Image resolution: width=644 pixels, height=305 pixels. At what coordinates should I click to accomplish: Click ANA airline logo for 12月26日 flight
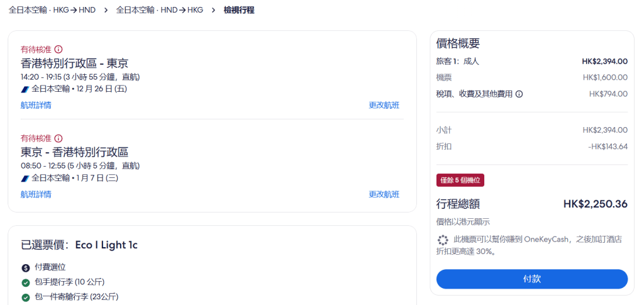coord(25,89)
